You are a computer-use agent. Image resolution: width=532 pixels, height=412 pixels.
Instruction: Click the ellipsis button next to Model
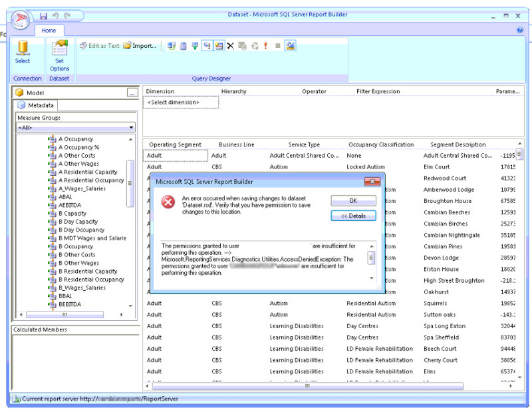coord(132,93)
